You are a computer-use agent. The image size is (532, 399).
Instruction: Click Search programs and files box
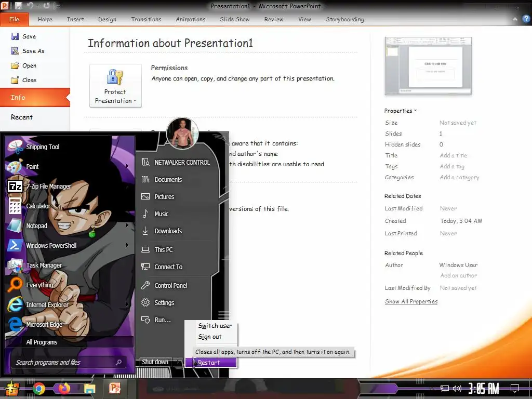click(x=69, y=362)
